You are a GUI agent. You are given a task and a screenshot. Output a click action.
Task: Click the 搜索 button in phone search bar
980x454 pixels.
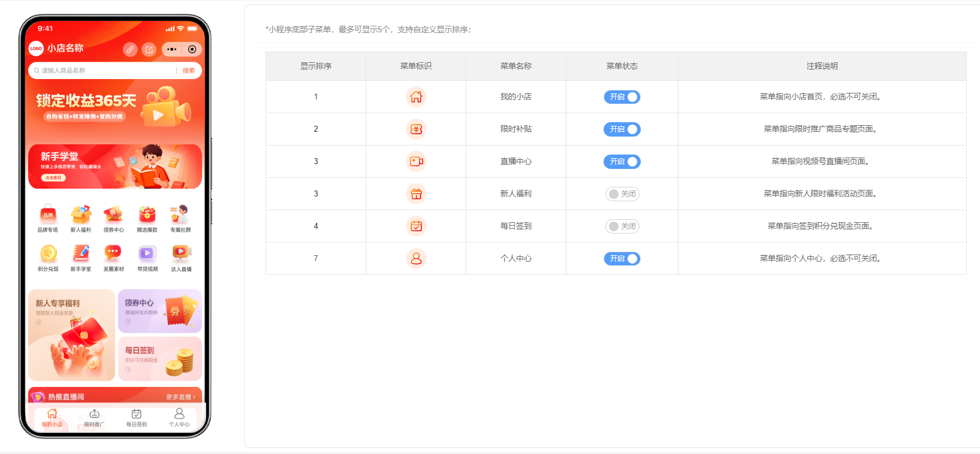pos(189,71)
